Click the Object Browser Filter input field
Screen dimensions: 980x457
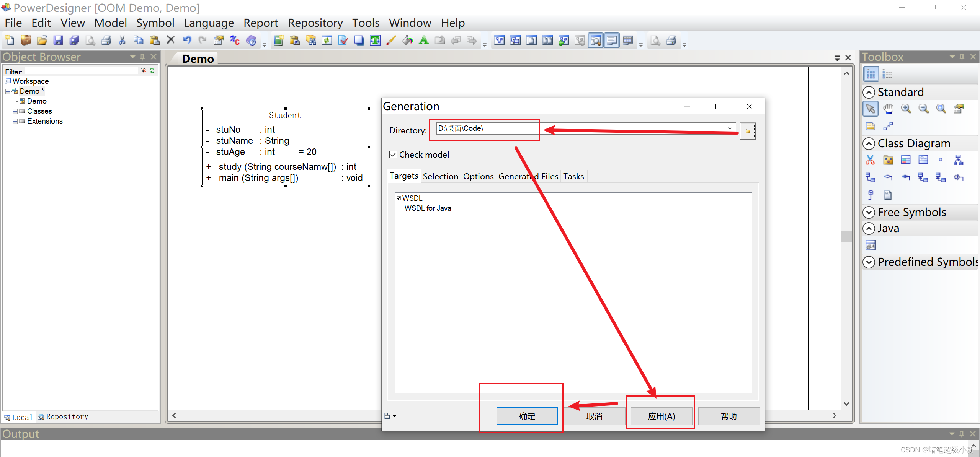[x=81, y=71]
